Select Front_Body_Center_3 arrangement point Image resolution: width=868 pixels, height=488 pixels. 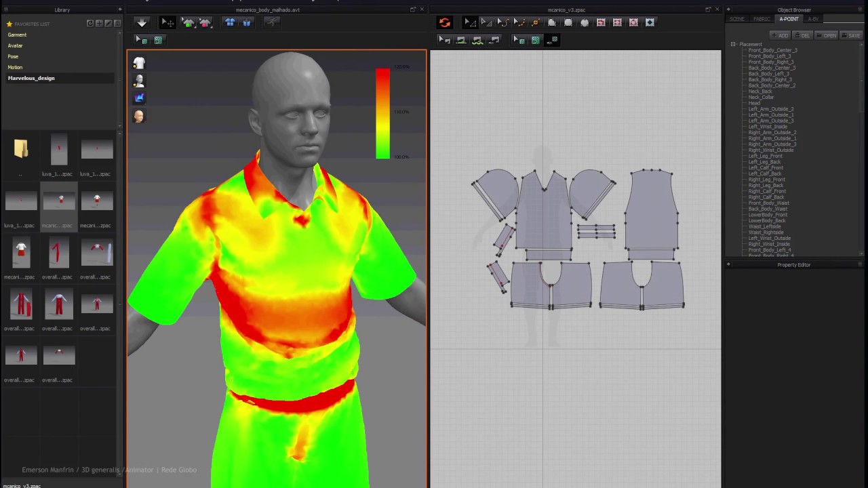point(772,50)
